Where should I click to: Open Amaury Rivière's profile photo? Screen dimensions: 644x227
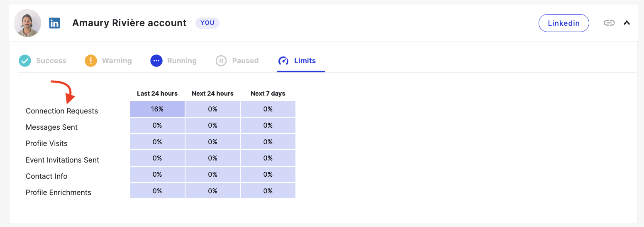click(x=27, y=23)
